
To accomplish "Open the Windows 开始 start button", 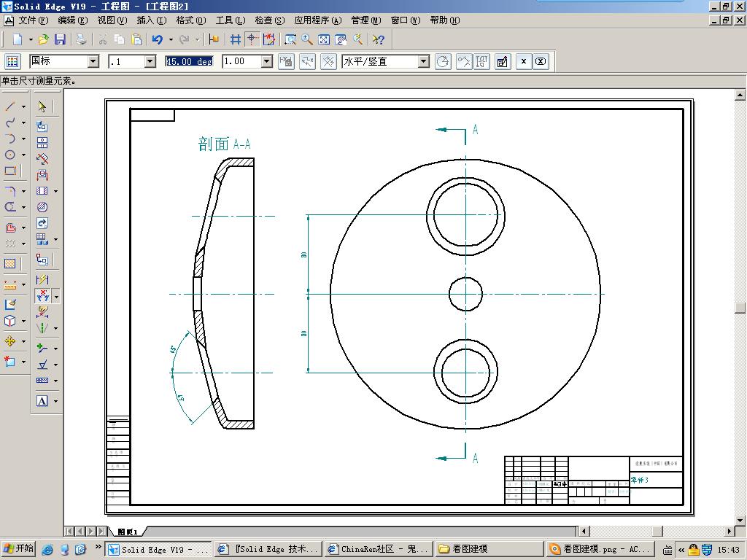I will 18,548.
